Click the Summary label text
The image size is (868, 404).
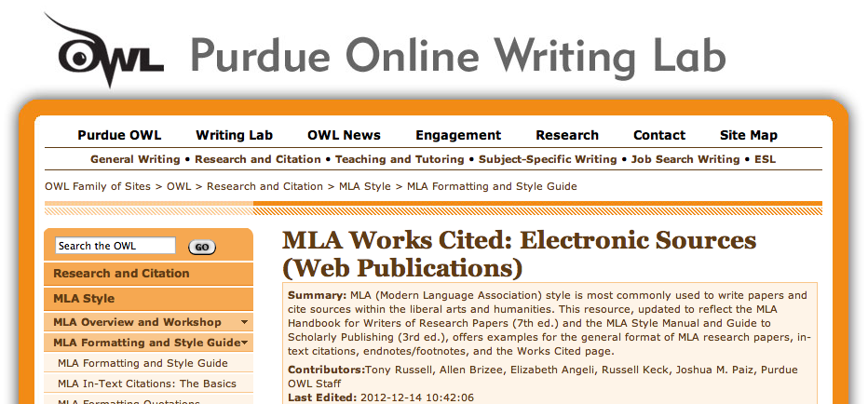click(x=318, y=295)
